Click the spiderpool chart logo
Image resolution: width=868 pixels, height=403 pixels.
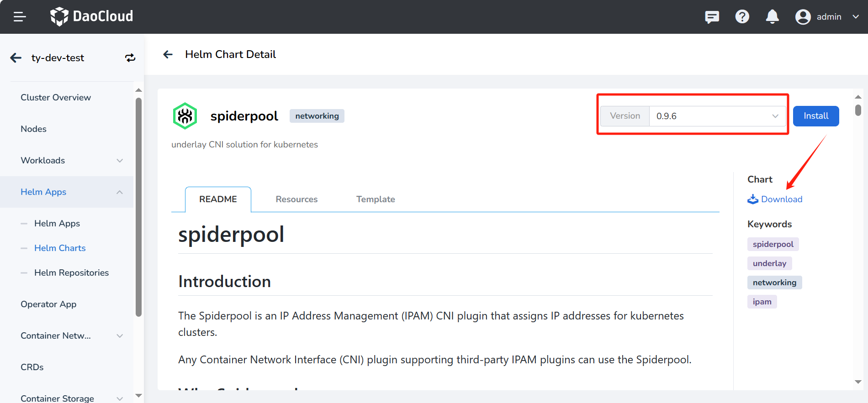185,116
